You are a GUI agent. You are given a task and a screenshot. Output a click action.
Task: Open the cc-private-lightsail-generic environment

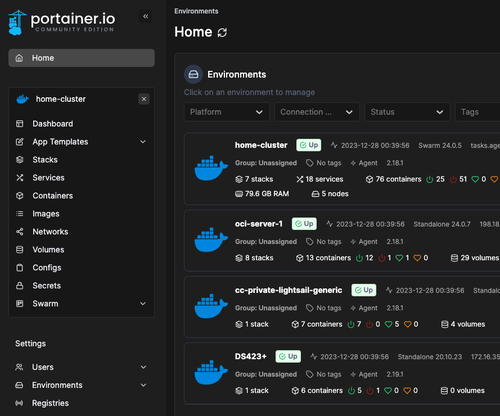[288, 290]
